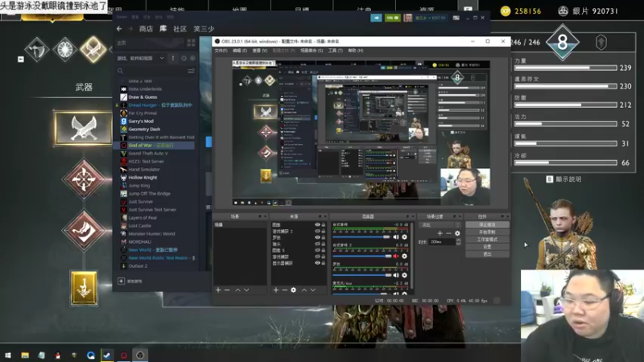The width and height of the screenshot is (644, 362).
Task: Adjust the 台式音响 volume slider
Action: pyautogui.click(x=361, y=237)
